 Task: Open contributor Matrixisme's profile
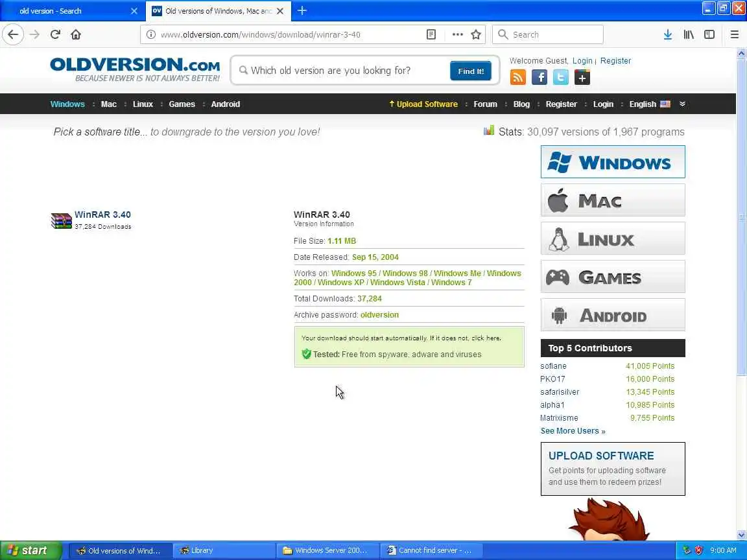click(559, 417)
